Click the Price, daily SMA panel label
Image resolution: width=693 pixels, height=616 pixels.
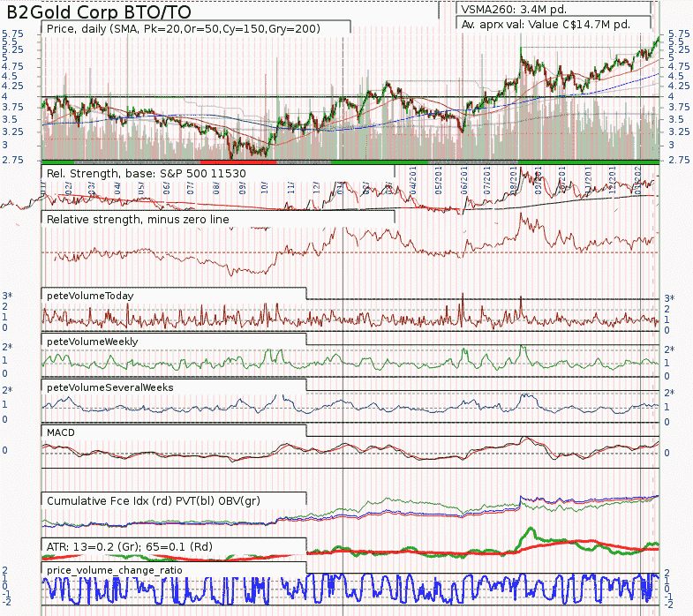click(184, 29)
